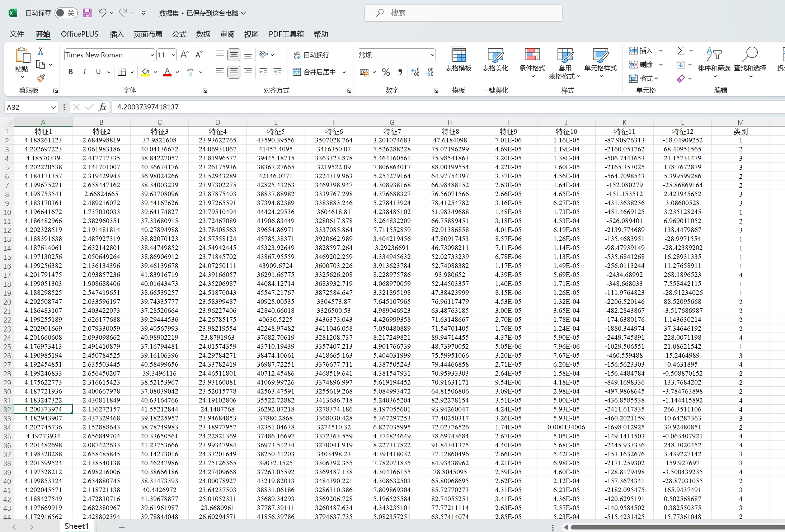
Task: Click the AutoSum sigma icon
Action: coord(681,51)
